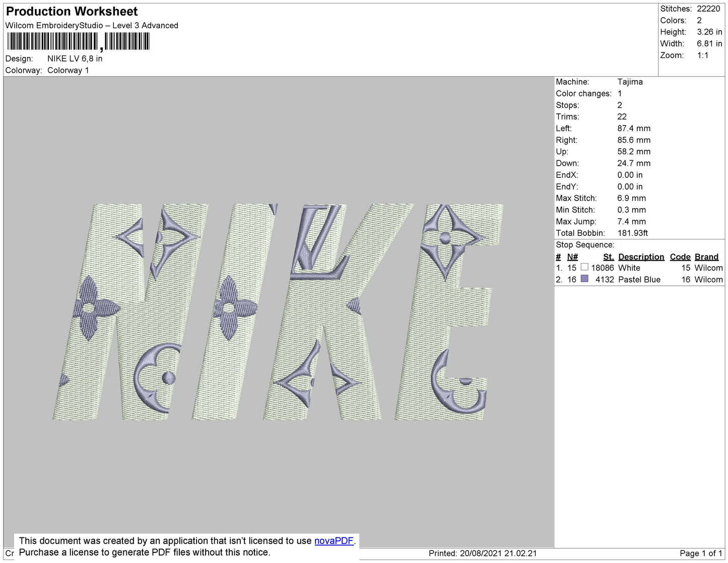The width and height of the screenshot is (728, 563).
Task: Click the Total Bobbin value '181.93ft'
Action: pos(633,233)
